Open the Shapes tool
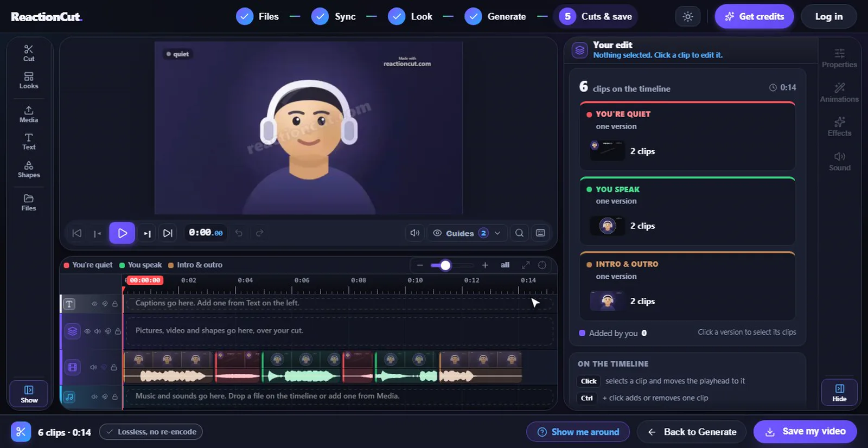868x448 pixels. pyautogui.click(x=29, y=169)
